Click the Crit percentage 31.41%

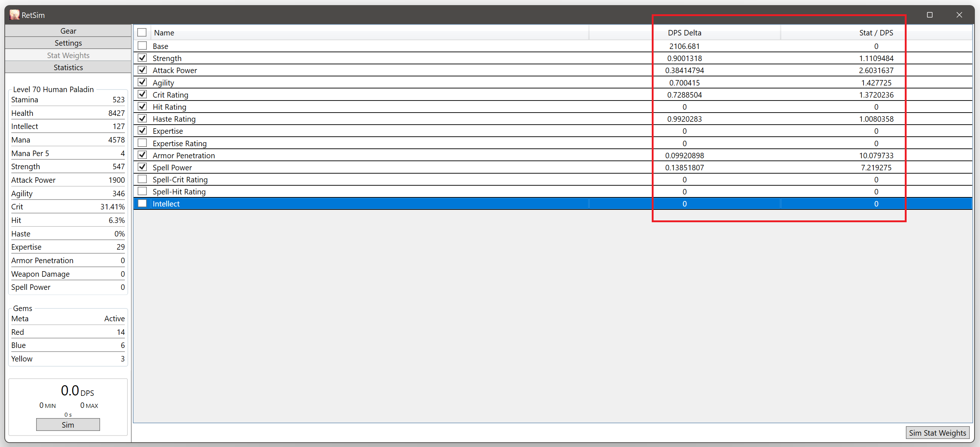click(x=112, y=207)
